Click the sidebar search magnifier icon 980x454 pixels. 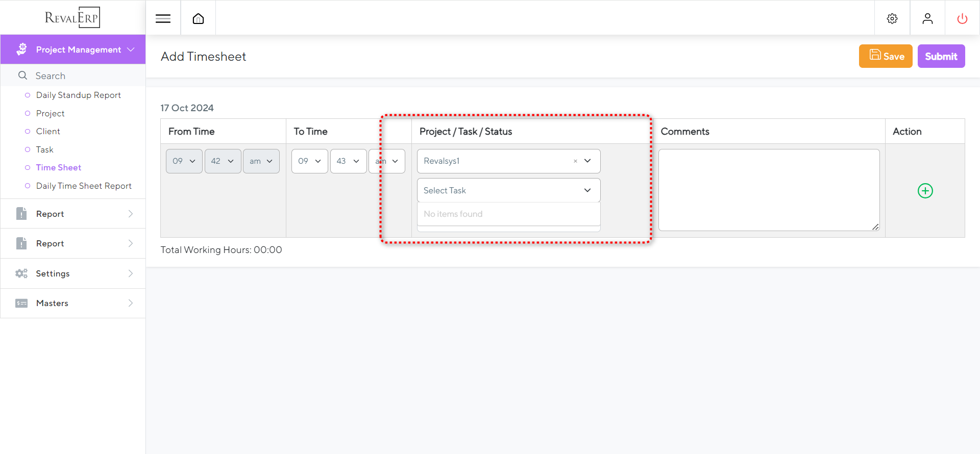[22, 75]
